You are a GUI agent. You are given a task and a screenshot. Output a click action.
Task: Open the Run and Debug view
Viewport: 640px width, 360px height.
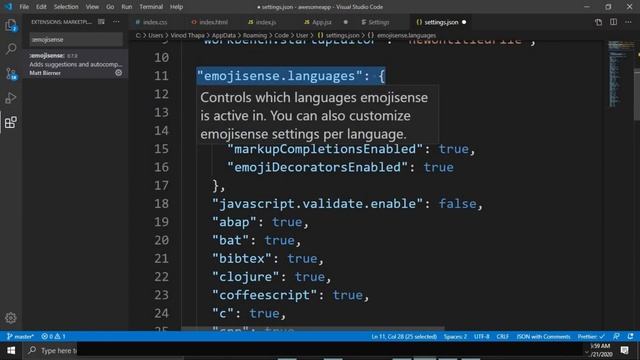[x=11, y=98]
